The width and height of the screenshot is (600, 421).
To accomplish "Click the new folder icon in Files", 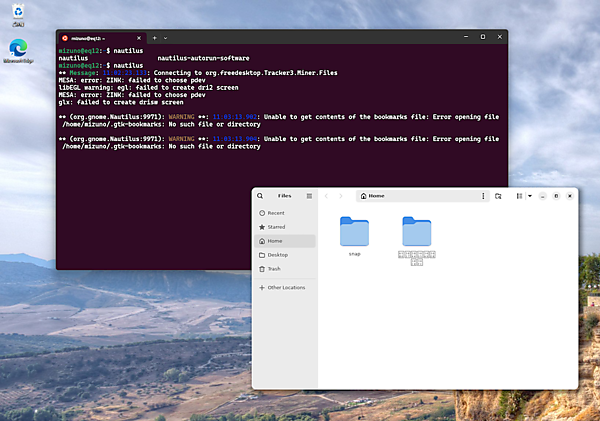I will tap(498, 196).
